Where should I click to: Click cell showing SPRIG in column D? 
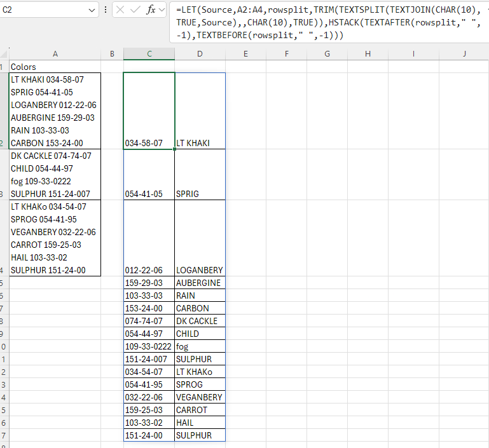pyautogui.click(x=200, y=175)
